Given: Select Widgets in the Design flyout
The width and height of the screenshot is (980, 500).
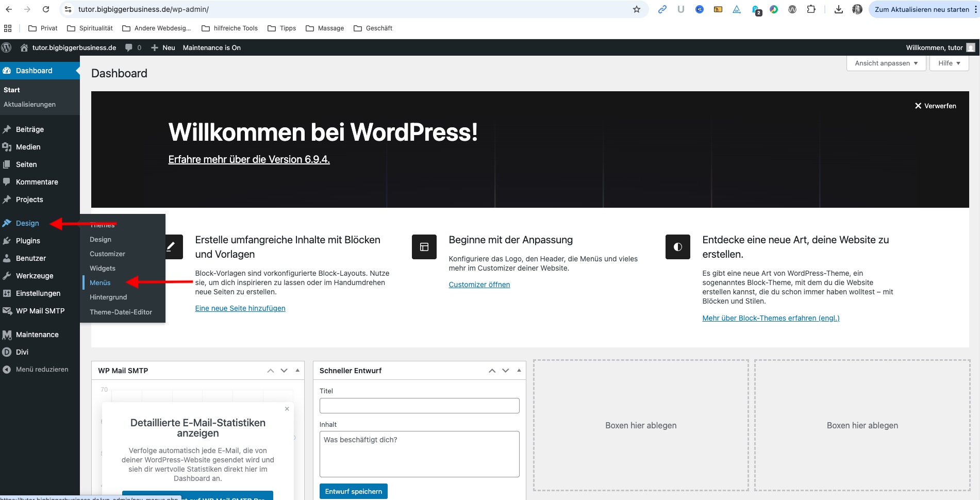Looking at the screenshot, I should (103, 268).
